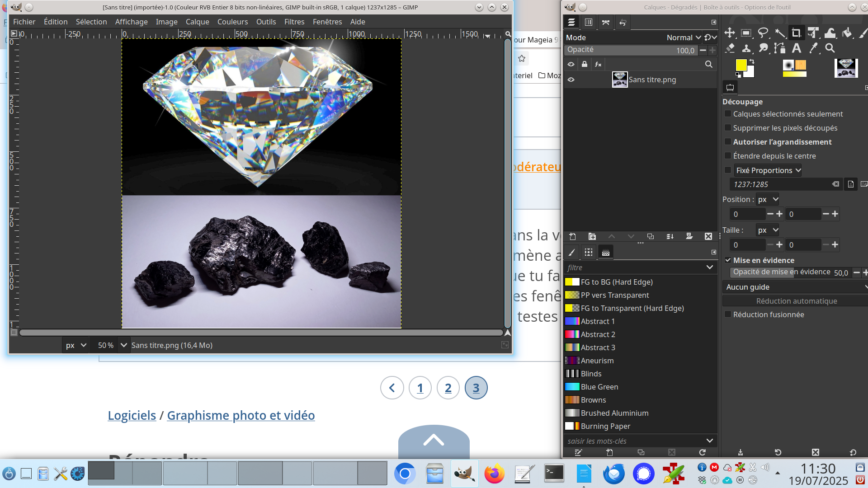Expand the gradient filtre dropdown
The height and width of the screenshot is (488, 868).
coord(709,267)
